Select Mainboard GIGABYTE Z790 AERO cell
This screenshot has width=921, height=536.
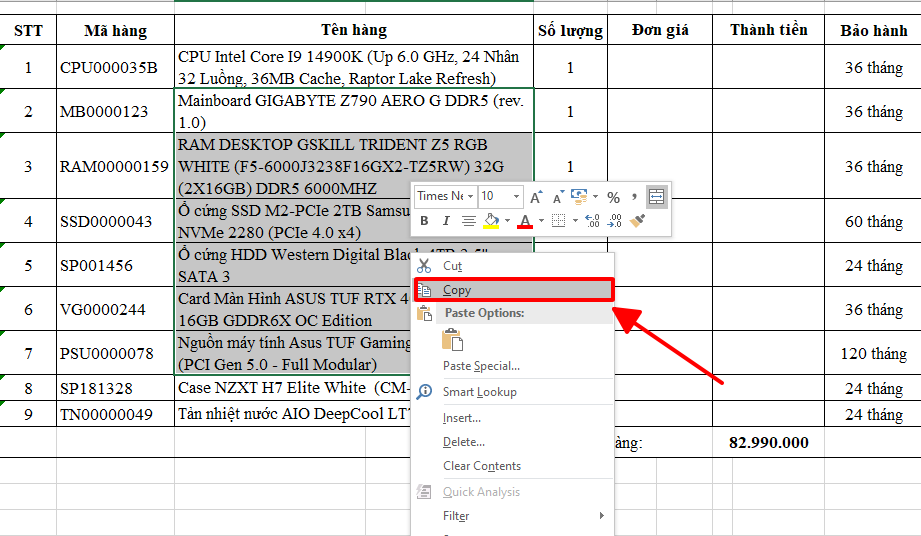354,112
